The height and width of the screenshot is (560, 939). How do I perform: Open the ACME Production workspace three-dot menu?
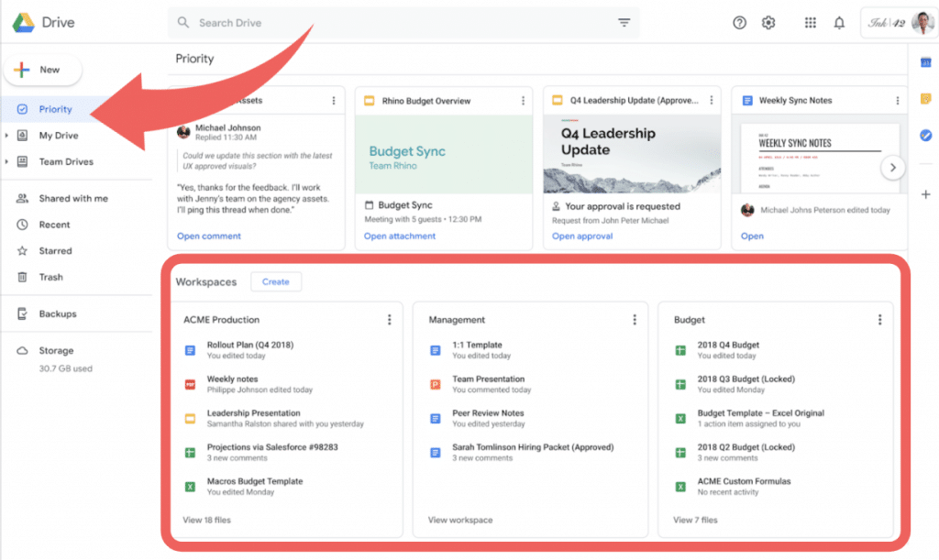tap(389, 320)
